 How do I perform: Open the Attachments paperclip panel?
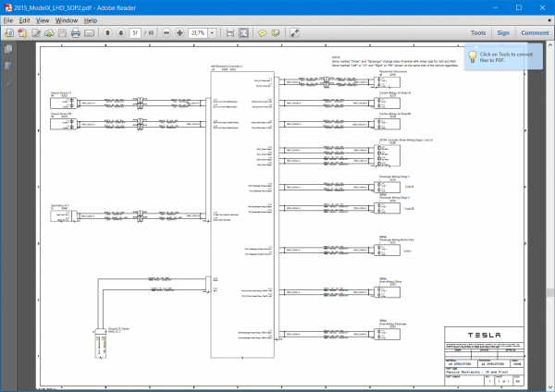[7, 83]
